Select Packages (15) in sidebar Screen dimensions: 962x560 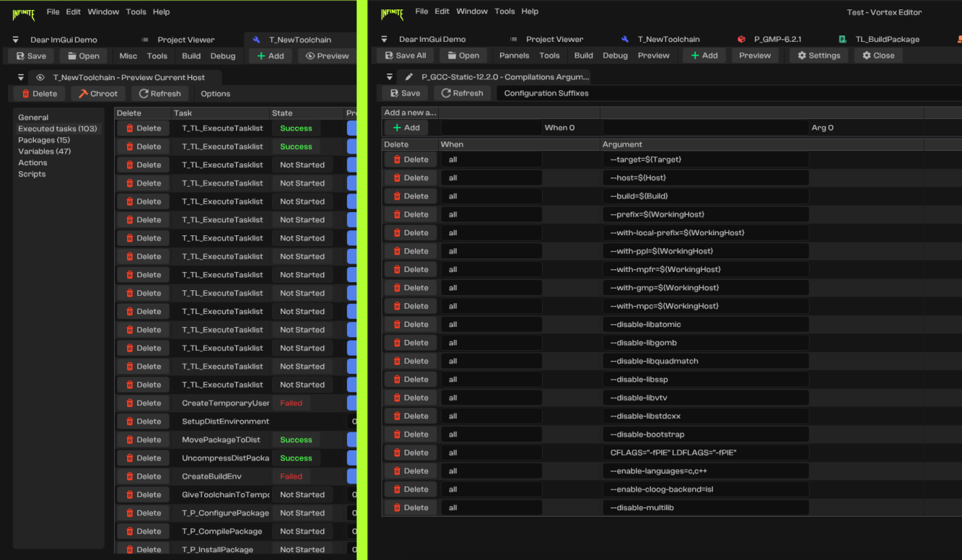coord(44,140)
